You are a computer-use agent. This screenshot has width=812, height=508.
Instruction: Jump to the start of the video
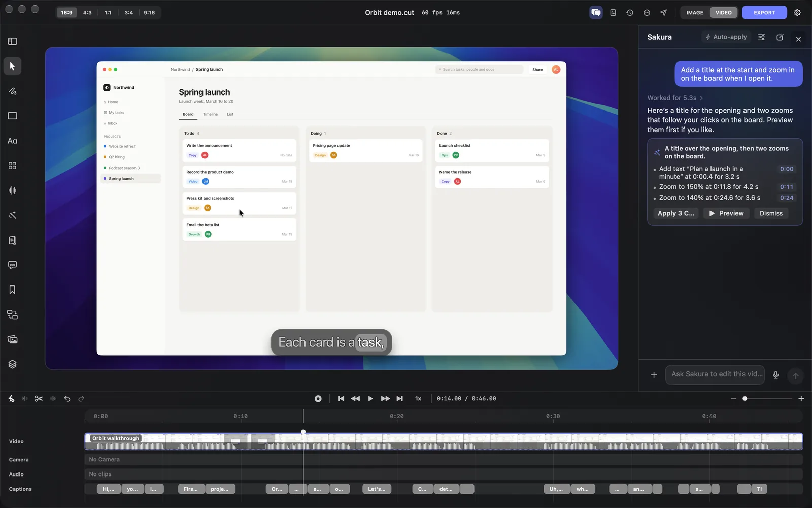point(341,399)
